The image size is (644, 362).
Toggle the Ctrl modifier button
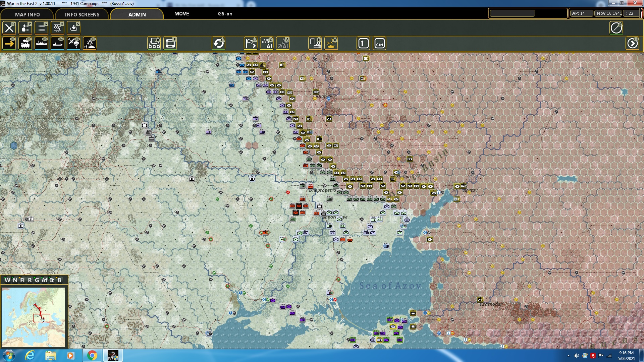(379, 43)
